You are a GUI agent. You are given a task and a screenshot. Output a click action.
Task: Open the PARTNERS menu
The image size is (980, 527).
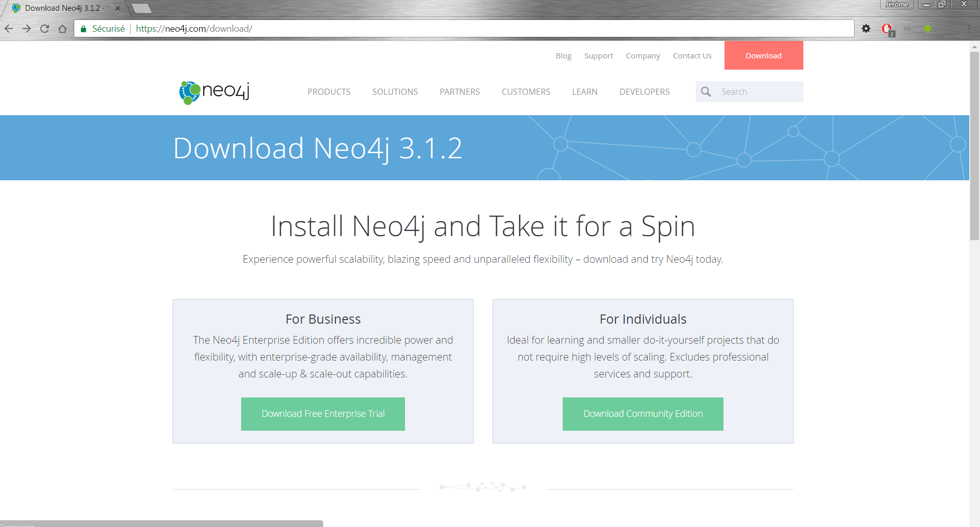pyautogui.click(x=460, y=92)
